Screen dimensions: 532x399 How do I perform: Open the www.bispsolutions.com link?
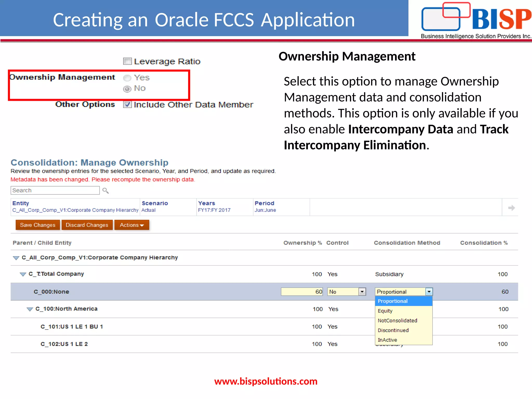point(266,381)
